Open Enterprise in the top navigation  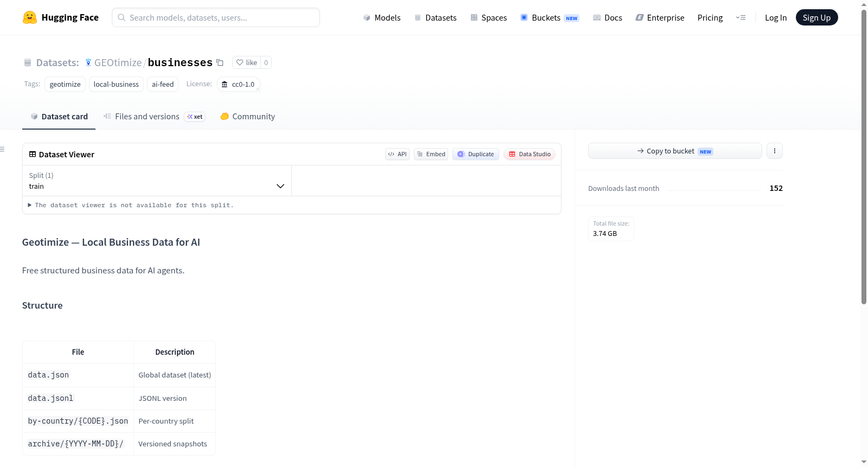click(x=660, y=17)
